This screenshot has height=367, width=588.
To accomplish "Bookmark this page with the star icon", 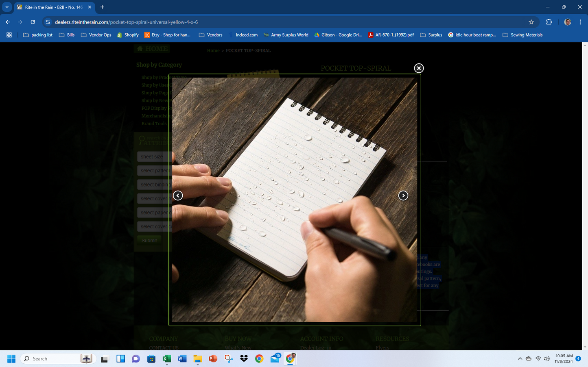I will pos(531,22).
